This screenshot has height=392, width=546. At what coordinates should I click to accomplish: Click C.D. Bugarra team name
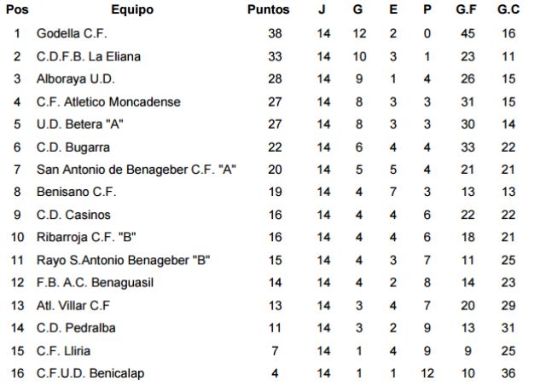click(x=73, y=147)
